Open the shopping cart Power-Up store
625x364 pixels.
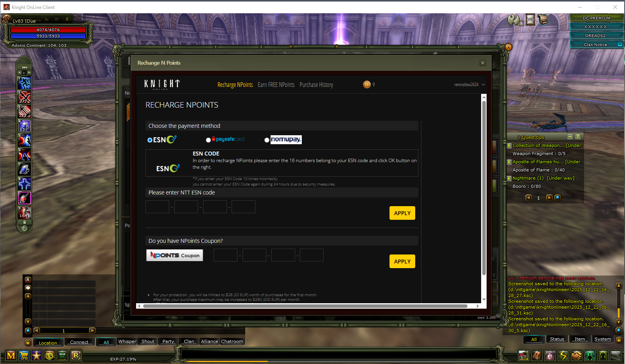(24, 355)
